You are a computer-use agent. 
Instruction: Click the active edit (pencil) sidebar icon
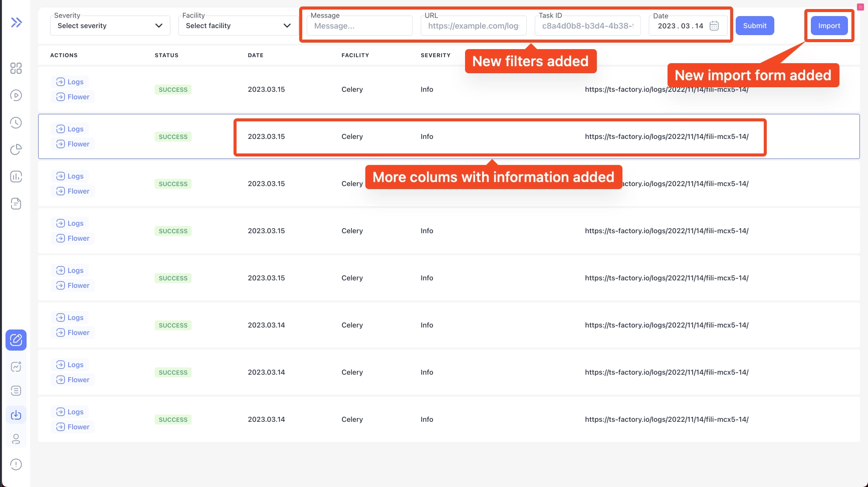(16, 340)
